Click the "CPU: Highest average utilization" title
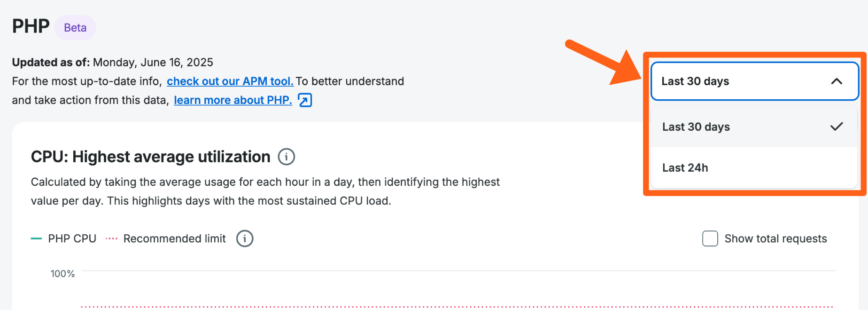This screenshot has width=868, height=310. tap(150, 157)
